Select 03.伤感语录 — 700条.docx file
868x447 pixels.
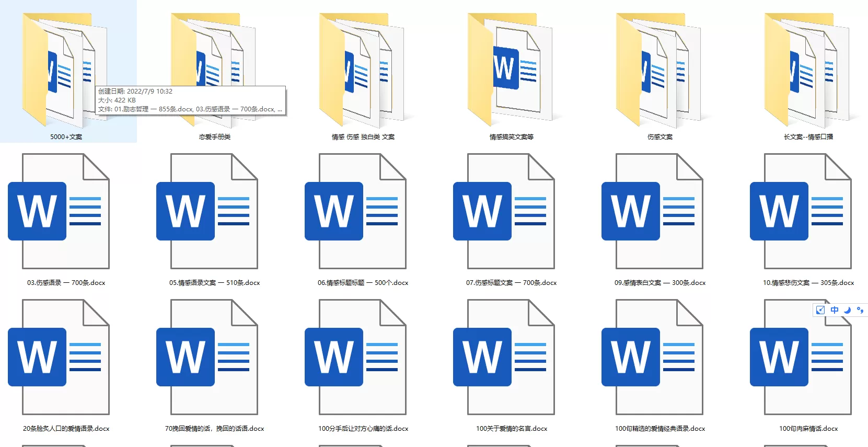(66, 212)
